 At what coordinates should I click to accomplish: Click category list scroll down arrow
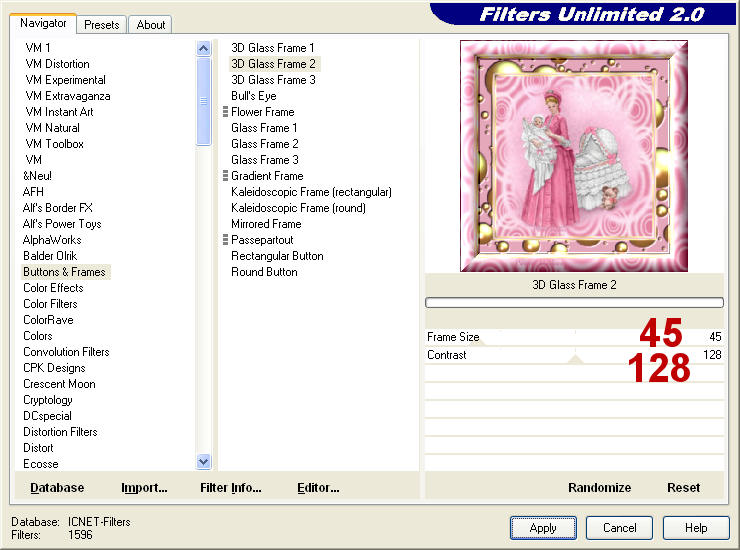pyautogui.click(x=203, y=461)
